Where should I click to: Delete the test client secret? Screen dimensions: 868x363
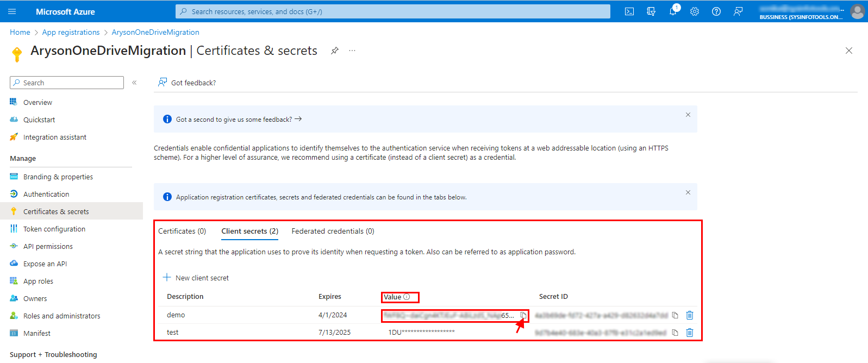(690, 333)
